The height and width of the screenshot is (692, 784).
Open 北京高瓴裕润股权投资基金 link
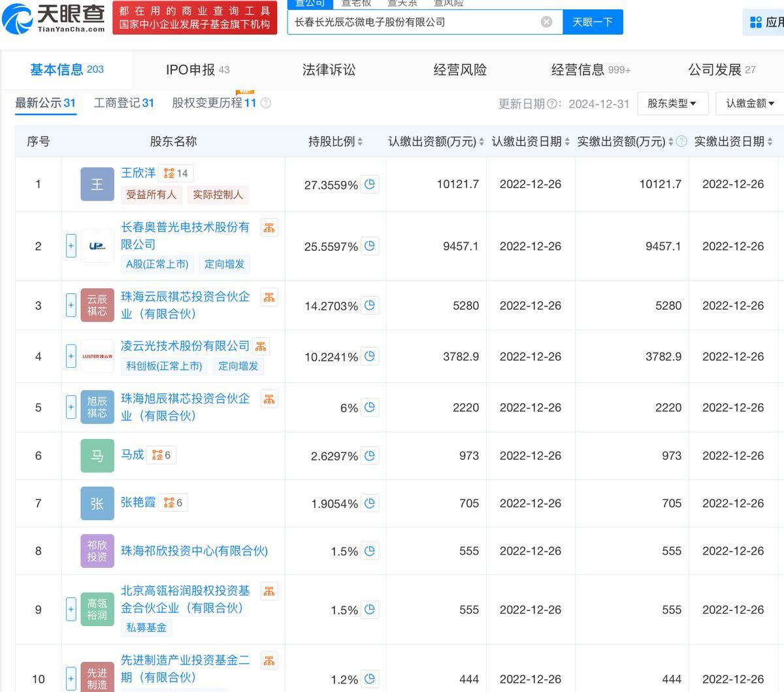[185, 599]
